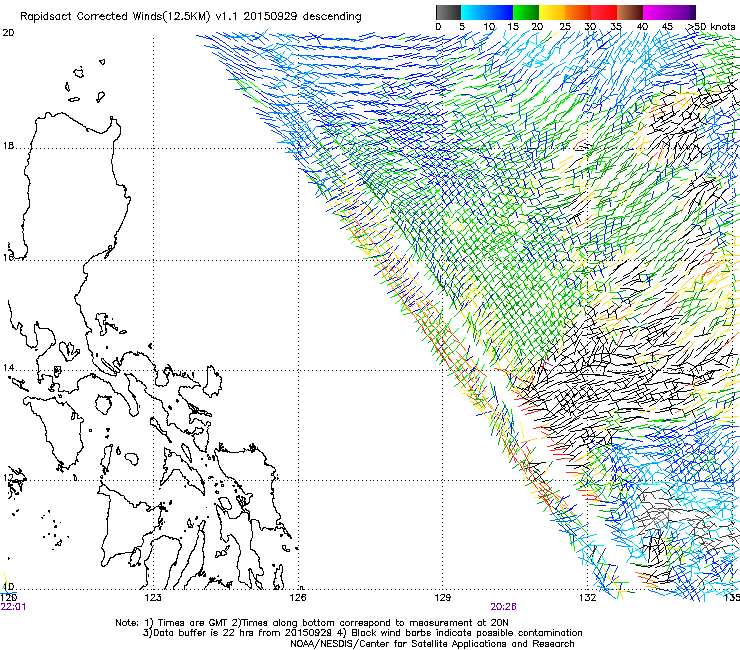Click the '>50 knots' legend label
740x650 pixels.
tap(711, 27)
